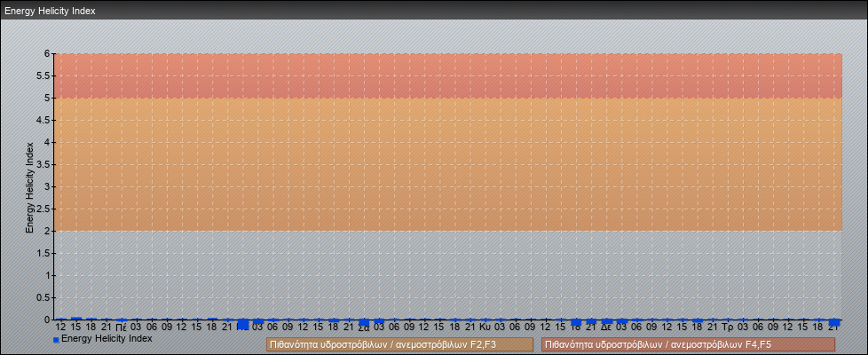868x355 pixels.
Task: Click the y-axis tick value 2
Action: click(x=47, y=231)
